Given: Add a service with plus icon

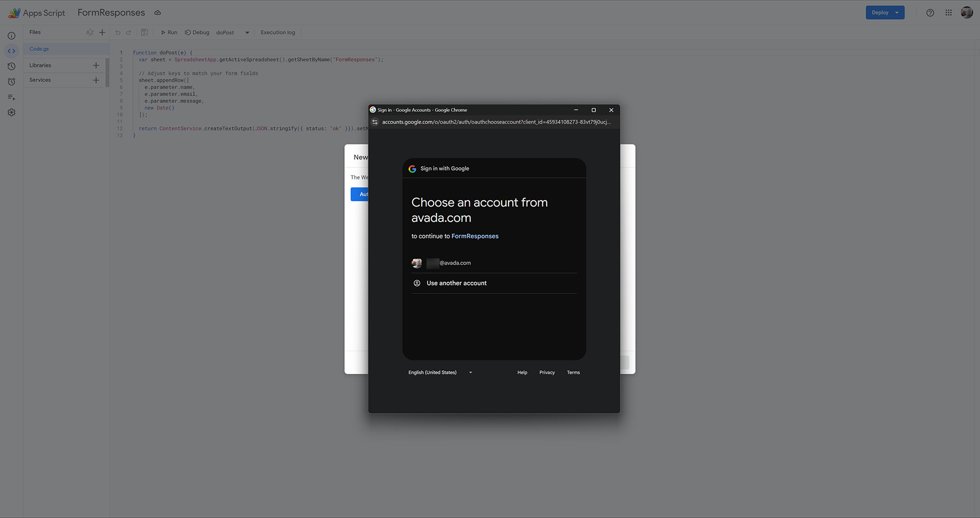Looking at the screenshot, I should (x=96, y=80).
